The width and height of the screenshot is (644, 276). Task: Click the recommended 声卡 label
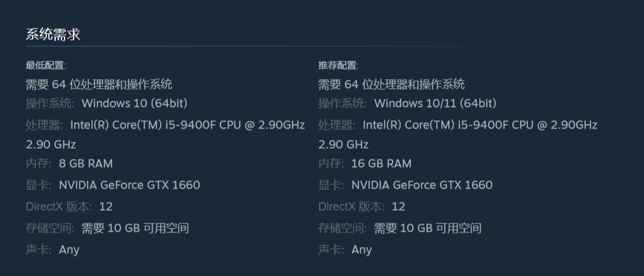(x=331, y=249)
